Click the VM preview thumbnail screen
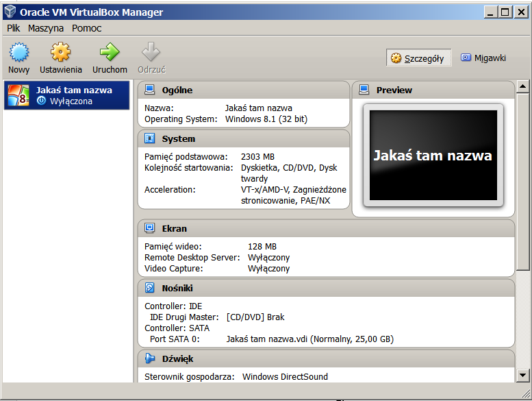The image size is (532, 401). [433, 155]
